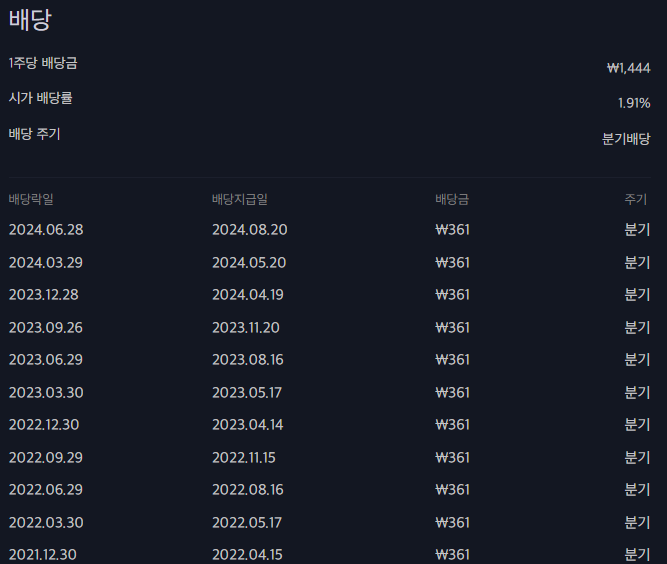Screen dimensions: 667x564
Task: Select payment date 2024.08.20
Action: [x=250, y=230]
